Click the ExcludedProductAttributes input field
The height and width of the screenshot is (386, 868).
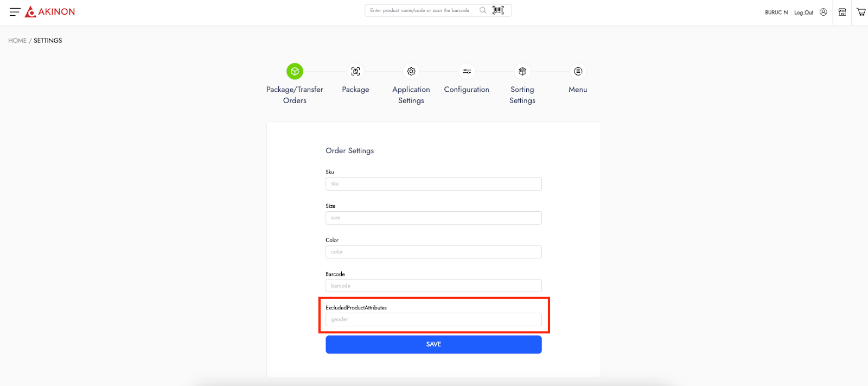coord(433,319)
